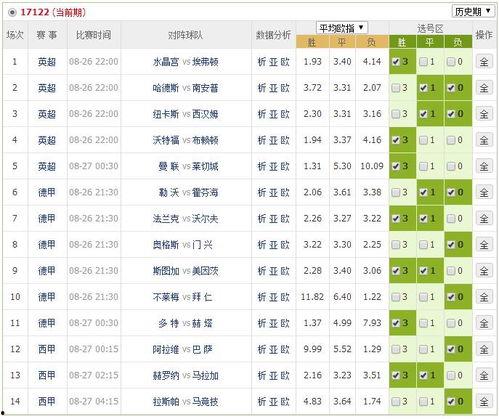Select the 17122 current period radio button
The image size is (499, 419).
[x=12, y=13]
